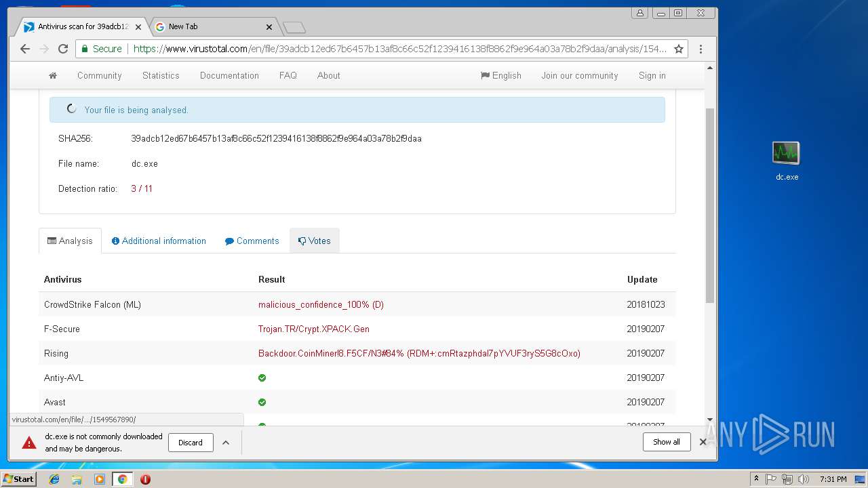Click the browser Back arrow
This screenshot has height=488, width=868.
[25, 49]
